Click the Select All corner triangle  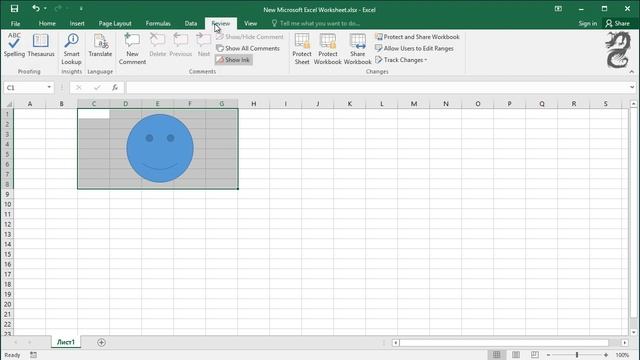pos(9,104)
